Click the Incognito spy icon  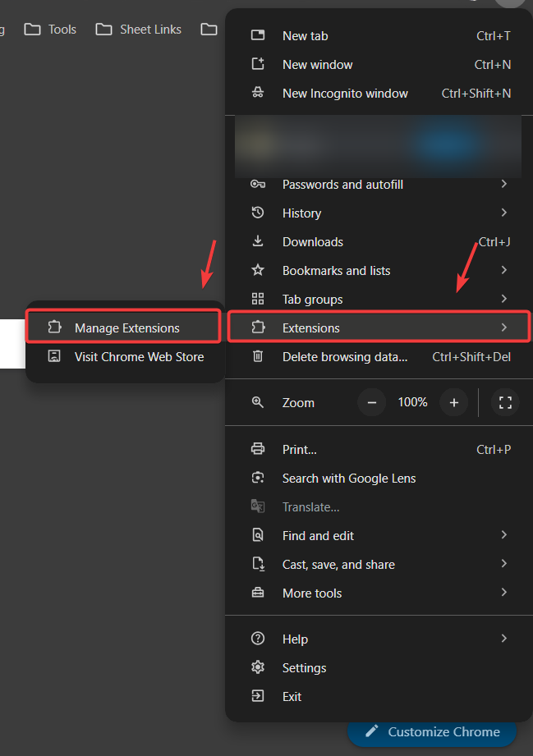pyautogui.click(x=258, y=93)
